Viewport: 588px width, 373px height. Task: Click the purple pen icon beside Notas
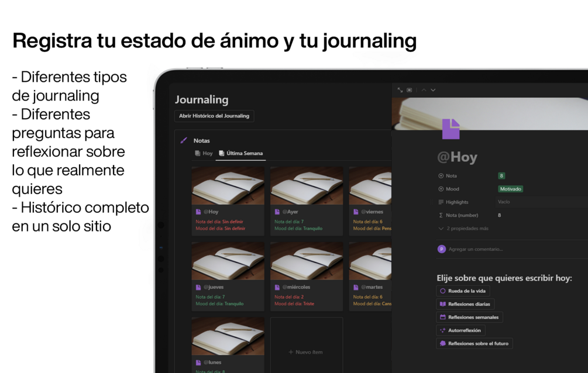tap(184, 140)
